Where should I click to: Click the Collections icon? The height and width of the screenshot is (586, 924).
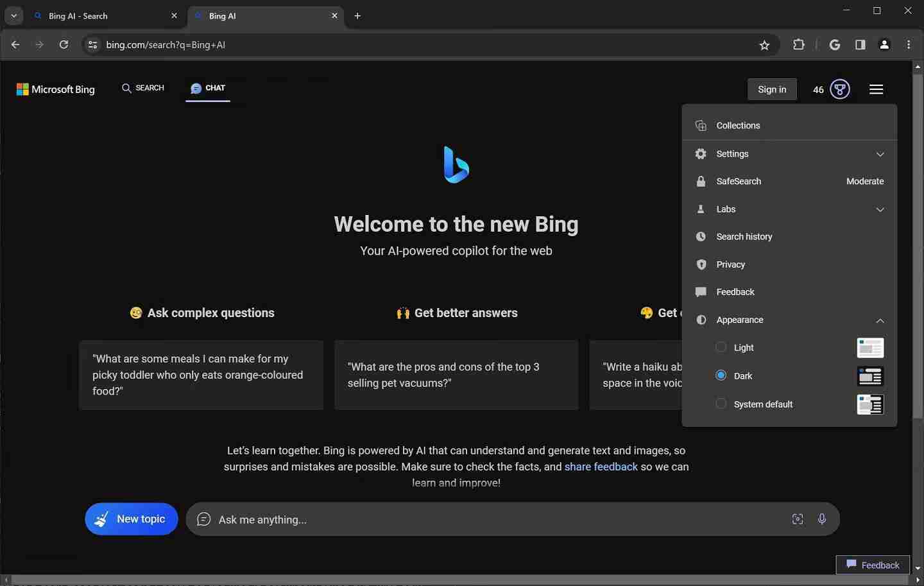click(701, 125)
